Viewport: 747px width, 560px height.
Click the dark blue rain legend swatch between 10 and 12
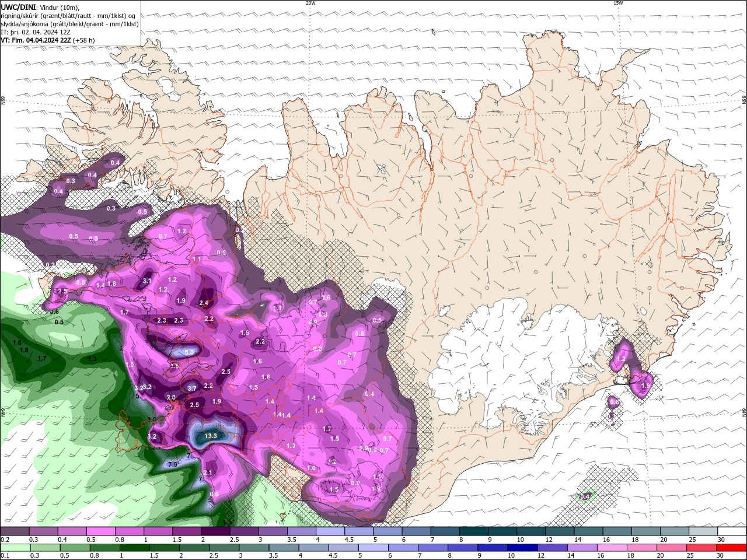(521, 548)
